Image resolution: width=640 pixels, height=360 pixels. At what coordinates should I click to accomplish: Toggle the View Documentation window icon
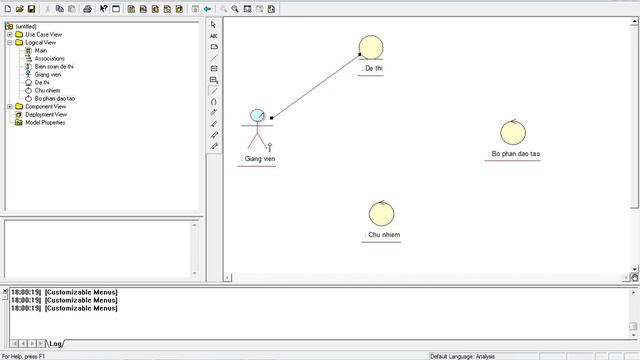(116, 9)
